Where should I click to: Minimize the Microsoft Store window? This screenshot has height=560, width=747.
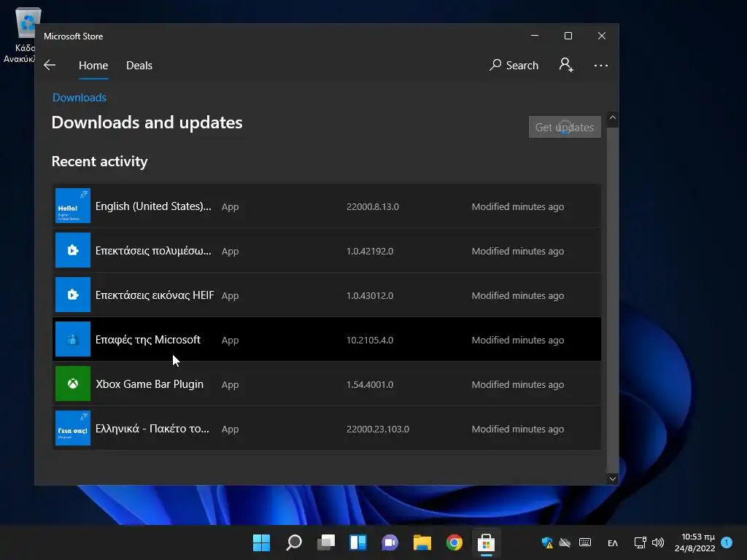pos(535,36)
